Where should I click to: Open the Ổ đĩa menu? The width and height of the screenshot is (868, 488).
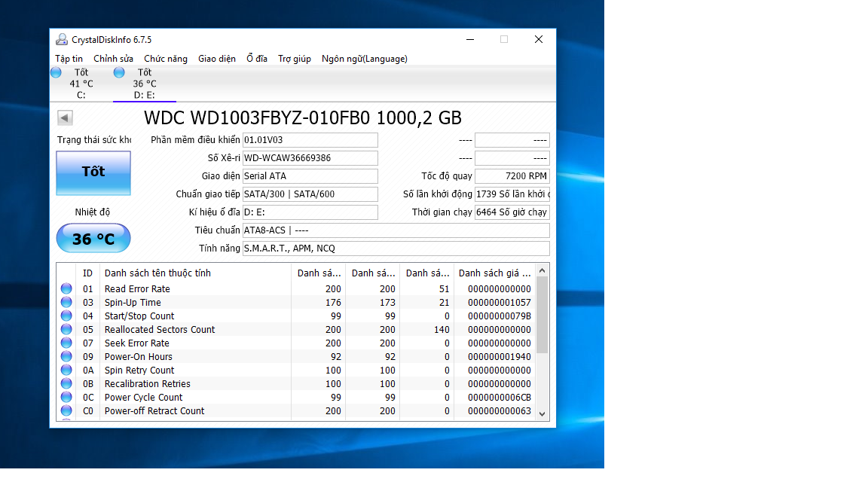tap(257, 59)
